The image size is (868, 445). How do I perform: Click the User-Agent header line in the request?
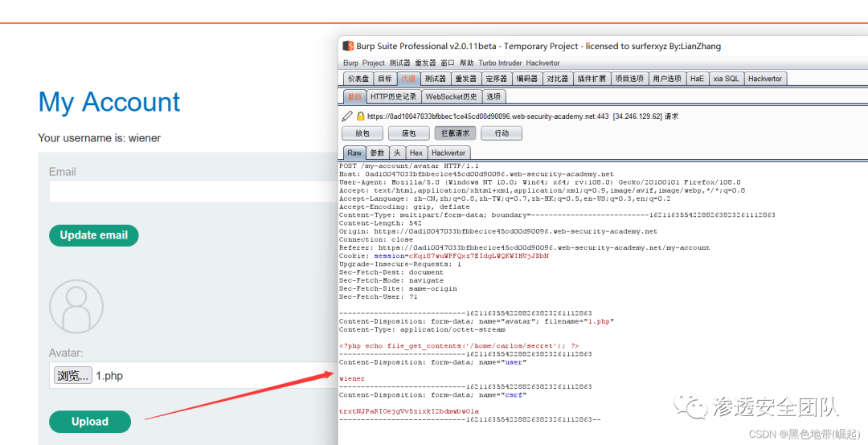pos(540,182)
